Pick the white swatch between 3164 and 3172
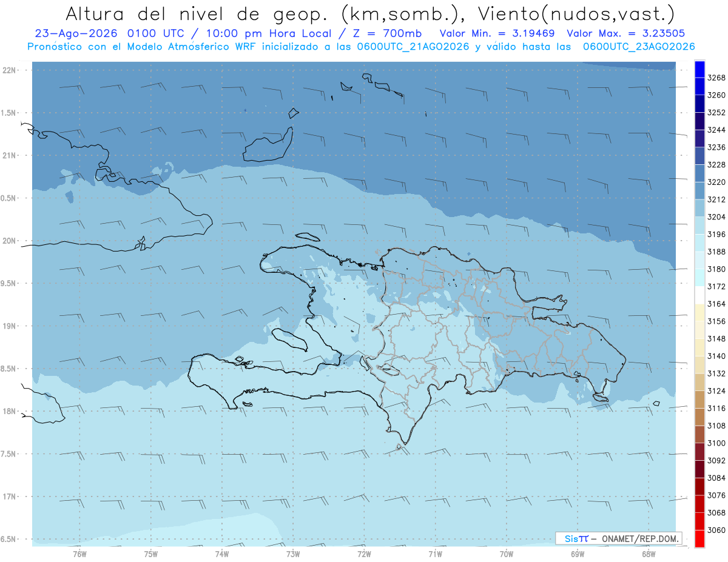The height and width of the screenshot is (562, 728). click(699, 295)
